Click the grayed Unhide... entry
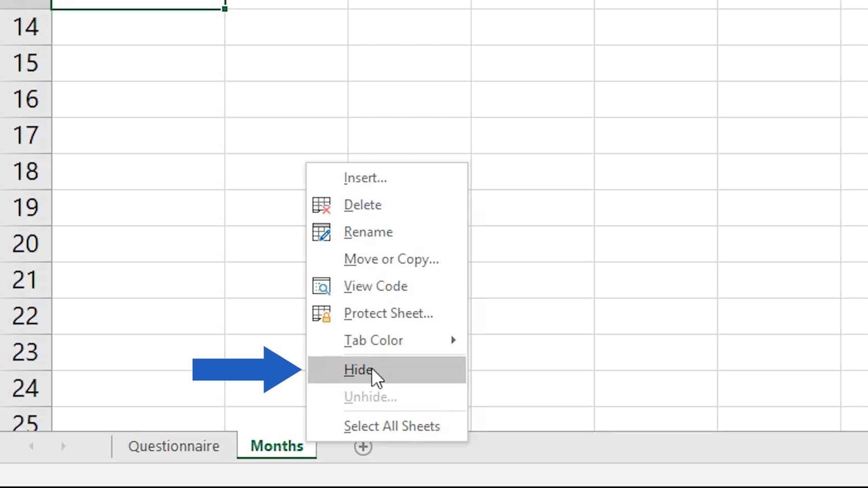Viewport: 868px width, 488px height. point(370,397)
